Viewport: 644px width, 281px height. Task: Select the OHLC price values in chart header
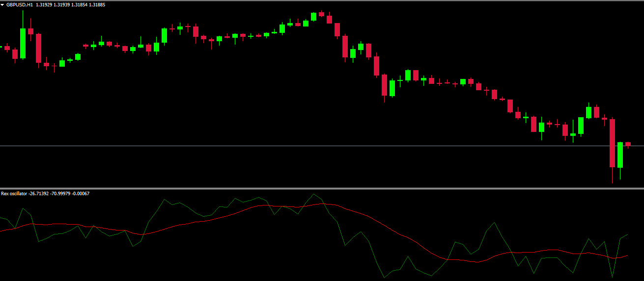tap(71, 4)
